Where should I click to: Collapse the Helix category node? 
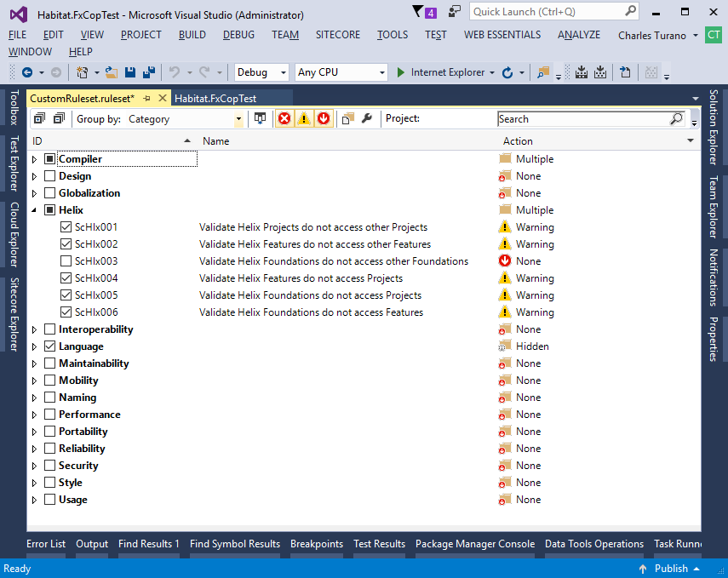pos(34,210)
